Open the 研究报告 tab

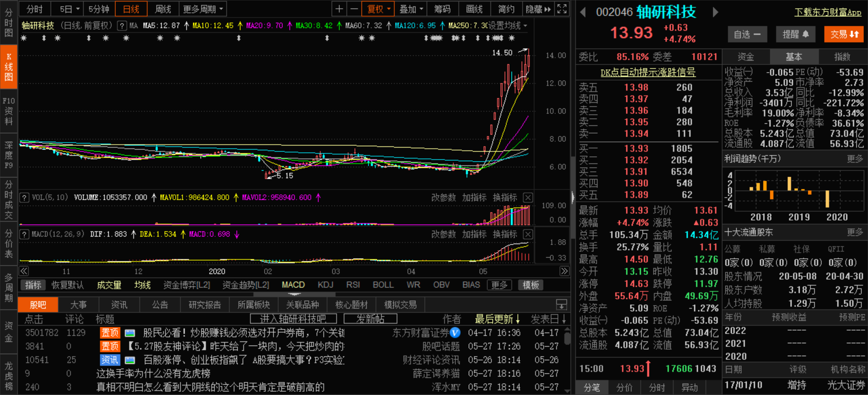coord(205,304)
